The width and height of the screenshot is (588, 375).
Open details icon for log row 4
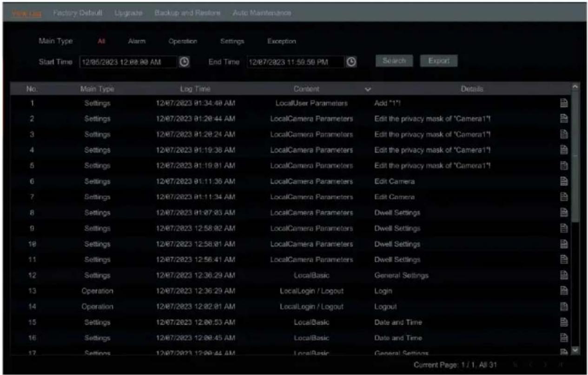coord(564,150)
